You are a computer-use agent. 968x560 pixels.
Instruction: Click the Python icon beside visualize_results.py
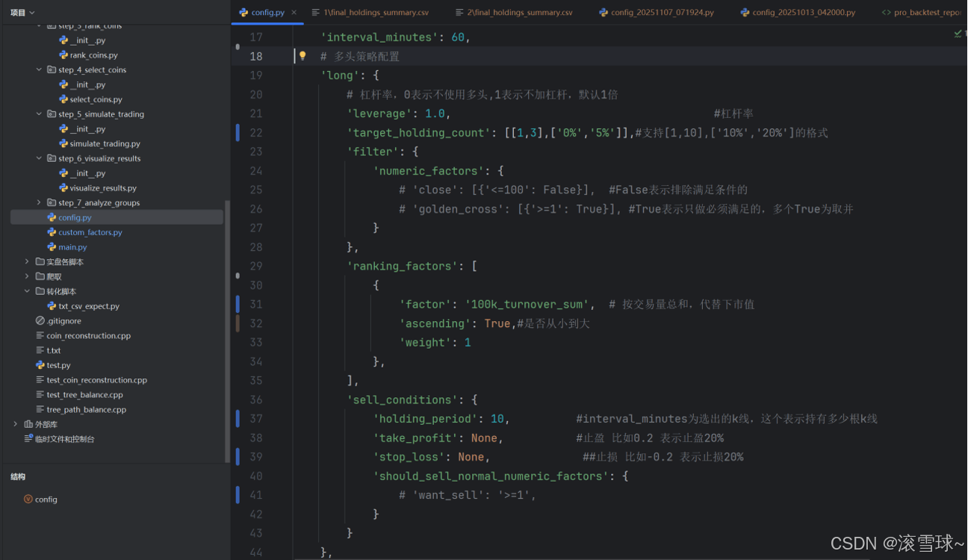click(63, 188)
